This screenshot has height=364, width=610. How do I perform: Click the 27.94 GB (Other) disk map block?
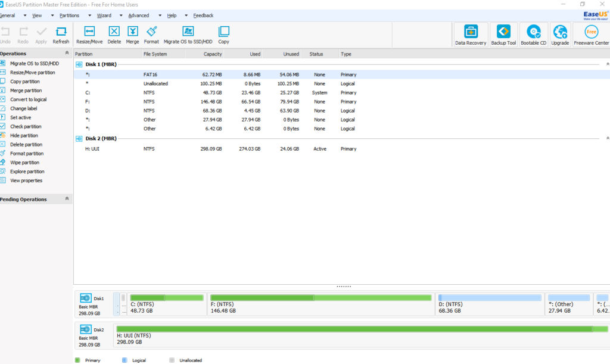(x=569, y=304)
